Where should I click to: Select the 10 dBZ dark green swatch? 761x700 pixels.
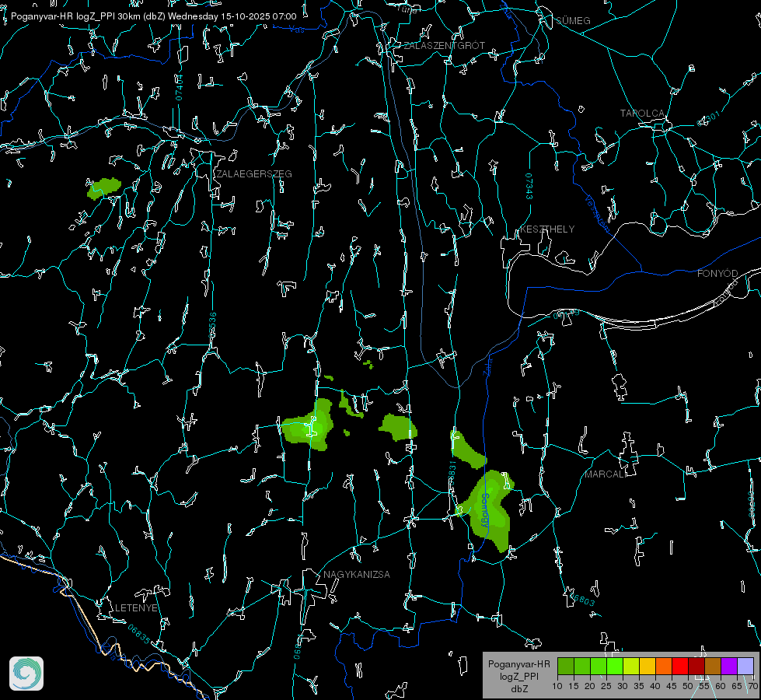click(565, 666)
